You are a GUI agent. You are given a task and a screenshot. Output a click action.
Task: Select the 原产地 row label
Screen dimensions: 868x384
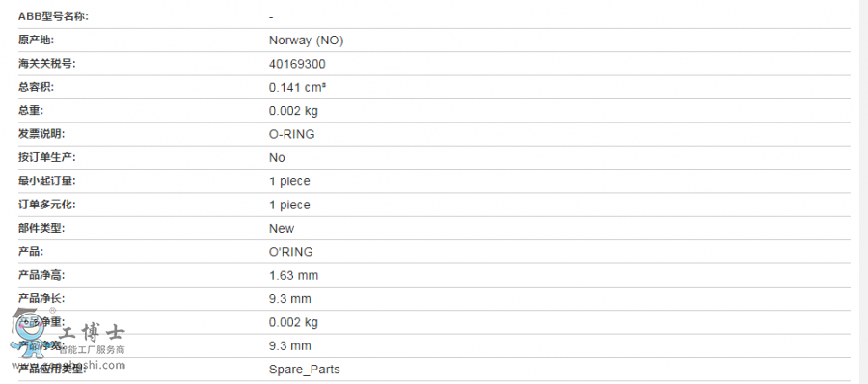click(x=36, y=40)
